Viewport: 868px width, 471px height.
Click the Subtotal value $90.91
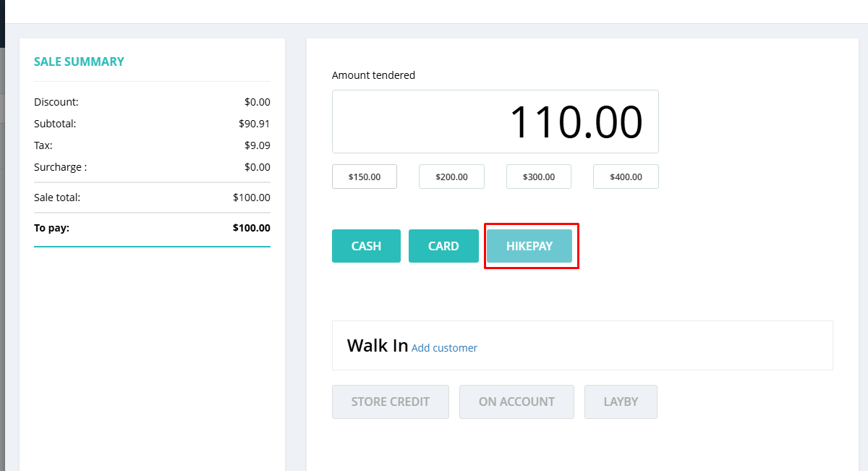click(254, 124)
